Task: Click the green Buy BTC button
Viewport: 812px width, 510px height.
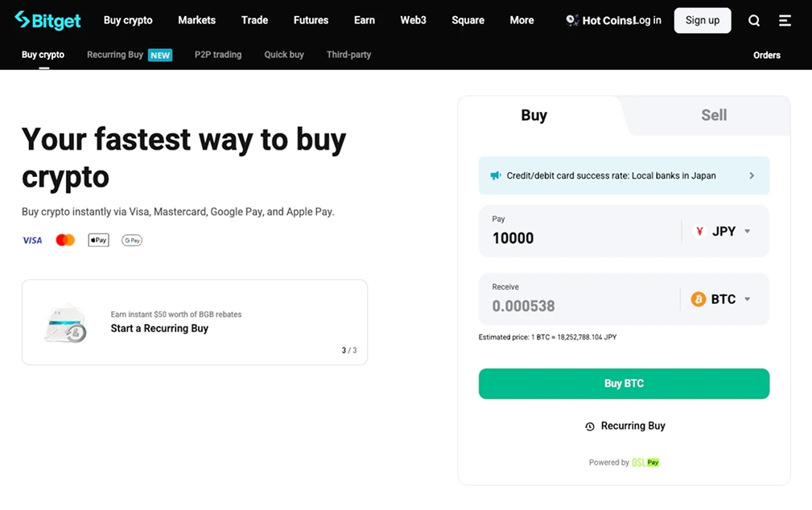Action: pos(624,384)
